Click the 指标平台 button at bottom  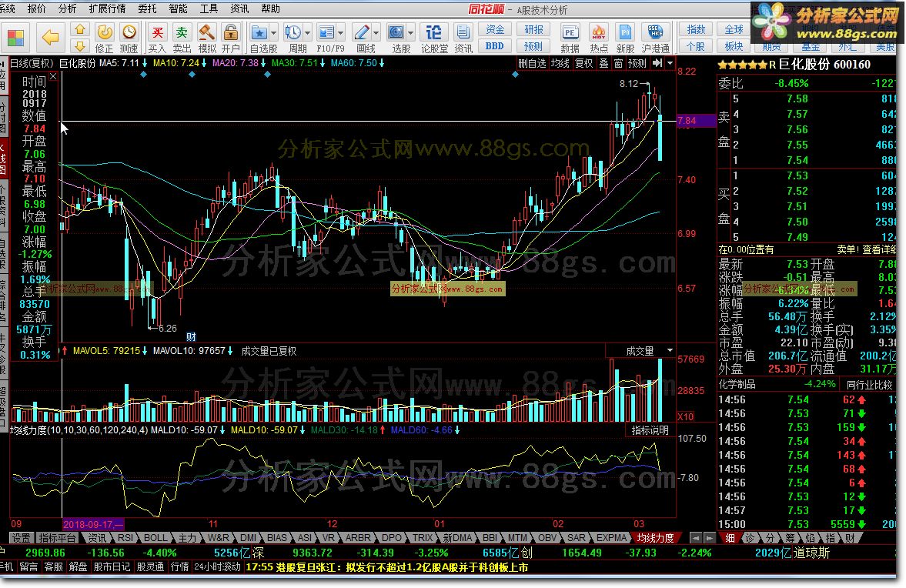(x=57, y=538)
